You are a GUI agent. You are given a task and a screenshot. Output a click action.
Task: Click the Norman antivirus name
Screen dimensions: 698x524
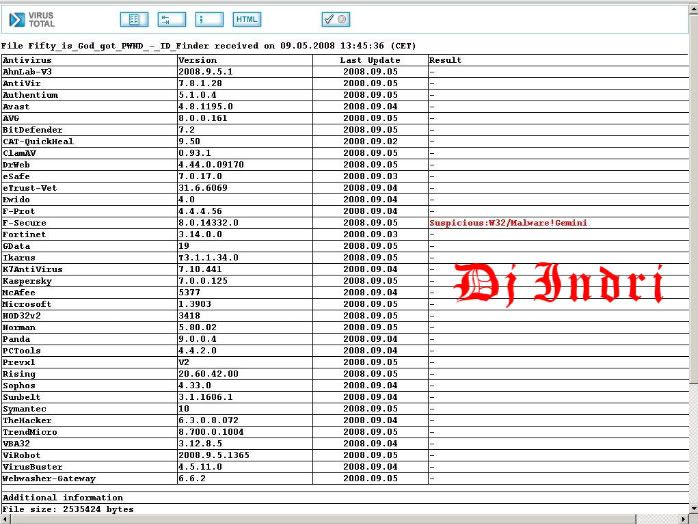[x=19, y=327]
